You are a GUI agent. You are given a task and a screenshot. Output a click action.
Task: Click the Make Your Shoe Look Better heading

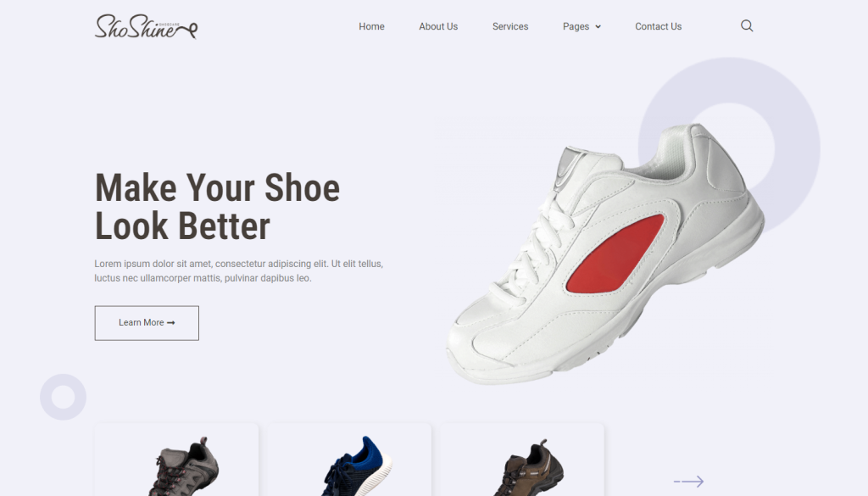(x=217, y=207)
